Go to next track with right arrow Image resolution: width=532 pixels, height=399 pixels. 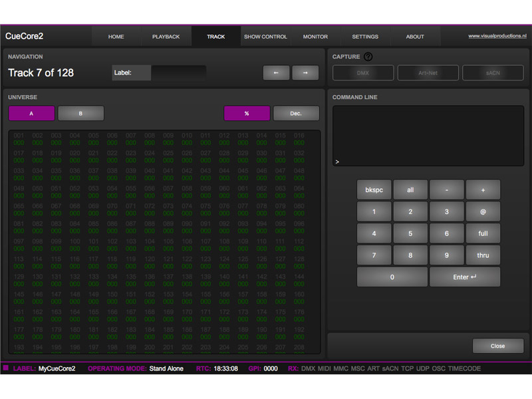point(305,73)
